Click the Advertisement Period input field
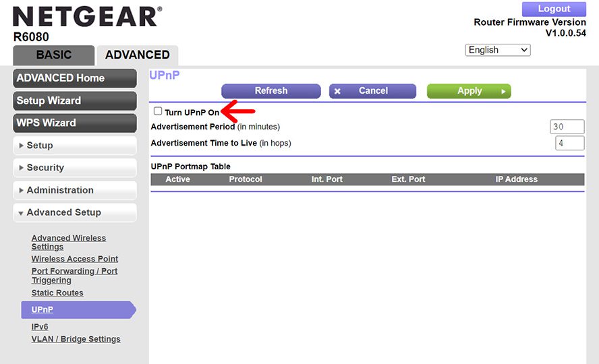The image size is (599, 364). tap(567, 127)
